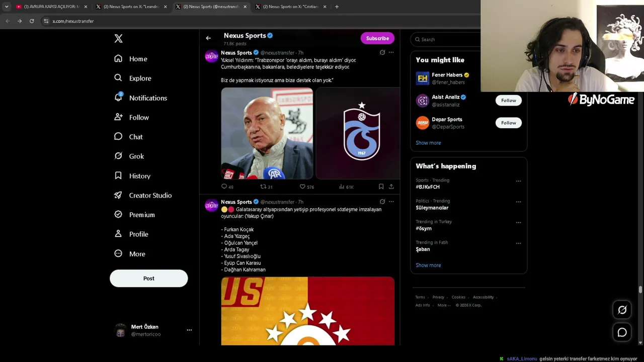Viewport: 644px width, 362px height.
Task: Click the Post button
Action: coord(149,279)
